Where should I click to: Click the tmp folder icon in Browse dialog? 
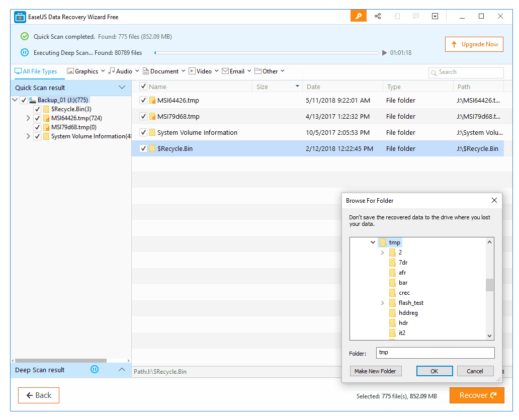[383, 242]
